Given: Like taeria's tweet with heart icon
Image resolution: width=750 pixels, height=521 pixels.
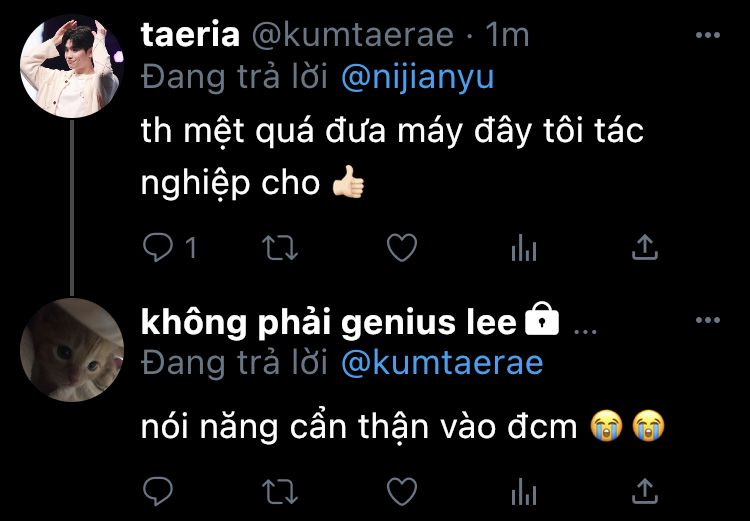Looking at the screenshot, I should click(402, 248).
